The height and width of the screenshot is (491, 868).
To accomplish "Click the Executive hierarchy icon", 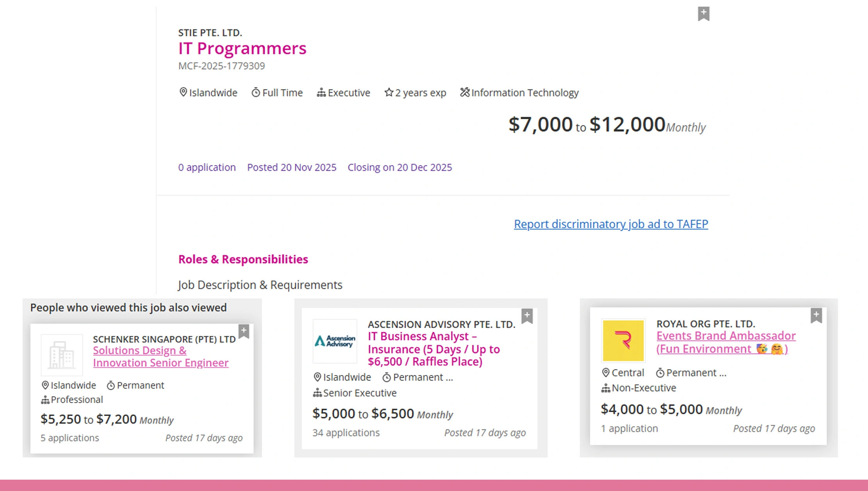I will point(321,93).
